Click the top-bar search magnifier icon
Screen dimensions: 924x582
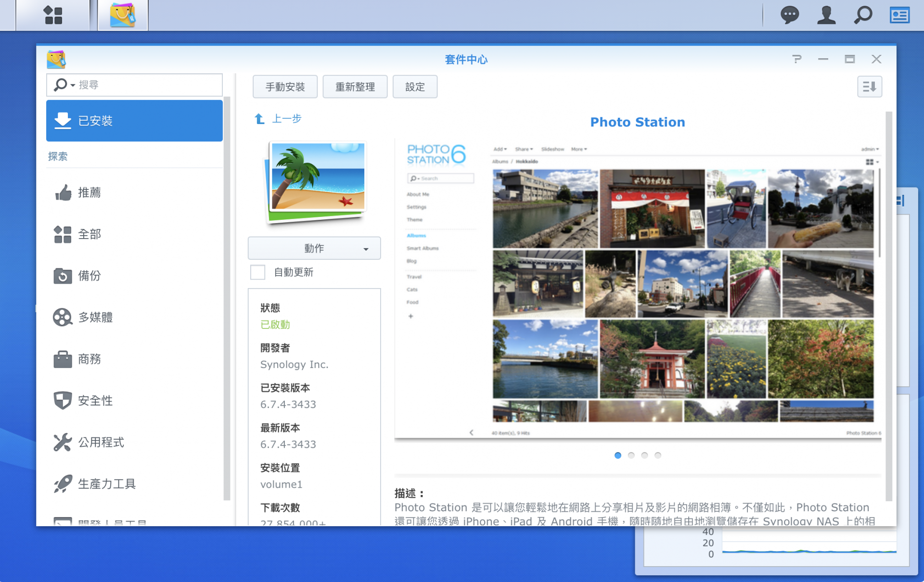pos(863,15)
